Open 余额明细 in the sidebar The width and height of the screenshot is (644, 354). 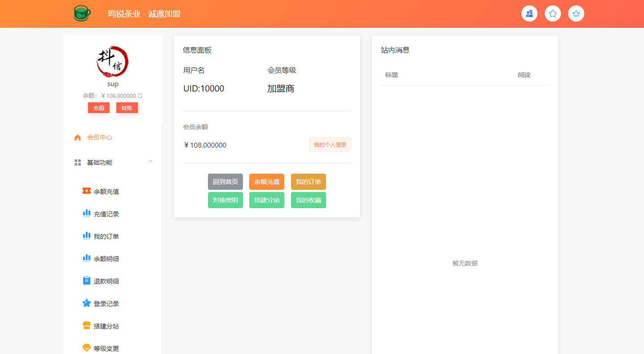click(x=106, y=259)
